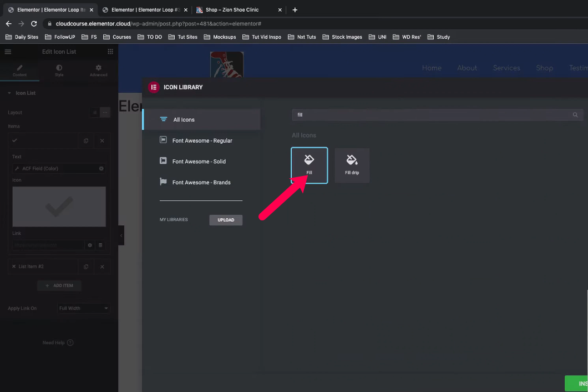
Task: Remove List Item #2 with its X
Action: 102,267
